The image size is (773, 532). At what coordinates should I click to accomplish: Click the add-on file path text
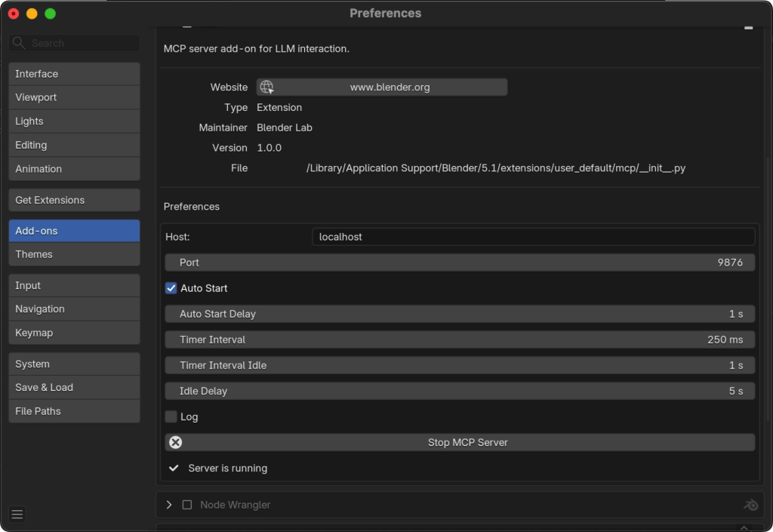[x=495, y=168]
